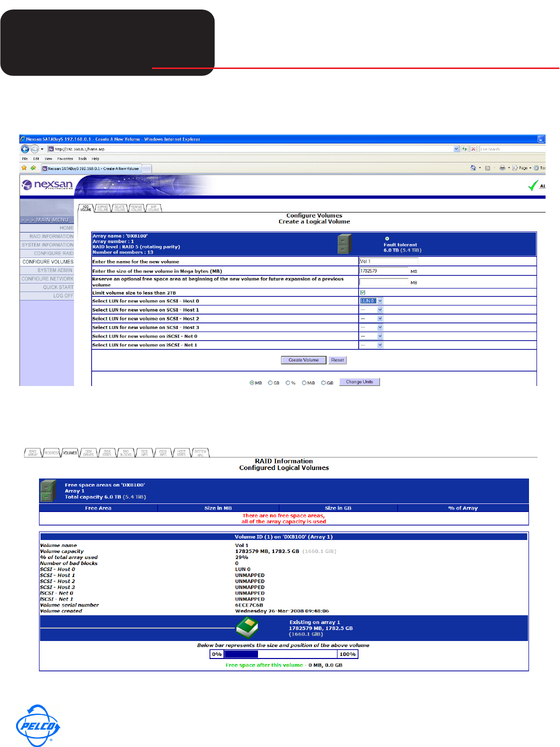Open the Favorites menu

65,158
